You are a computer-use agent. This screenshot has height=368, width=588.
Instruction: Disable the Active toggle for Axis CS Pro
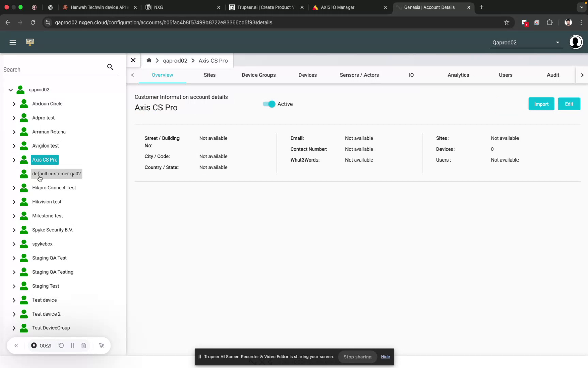[x=269, y=104]
